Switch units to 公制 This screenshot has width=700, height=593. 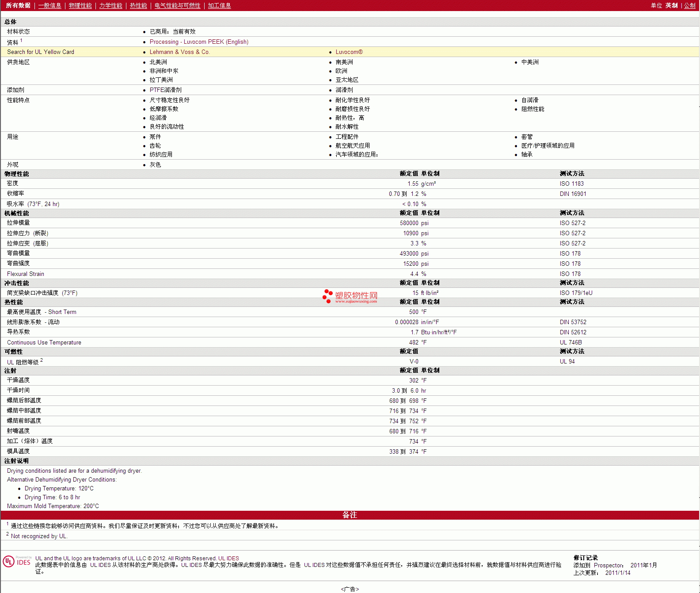pyautogui.click(x=690, y=5)
